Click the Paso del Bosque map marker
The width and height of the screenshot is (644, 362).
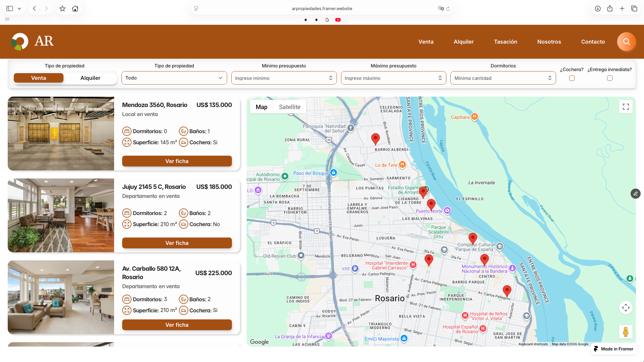coord(333,172)
